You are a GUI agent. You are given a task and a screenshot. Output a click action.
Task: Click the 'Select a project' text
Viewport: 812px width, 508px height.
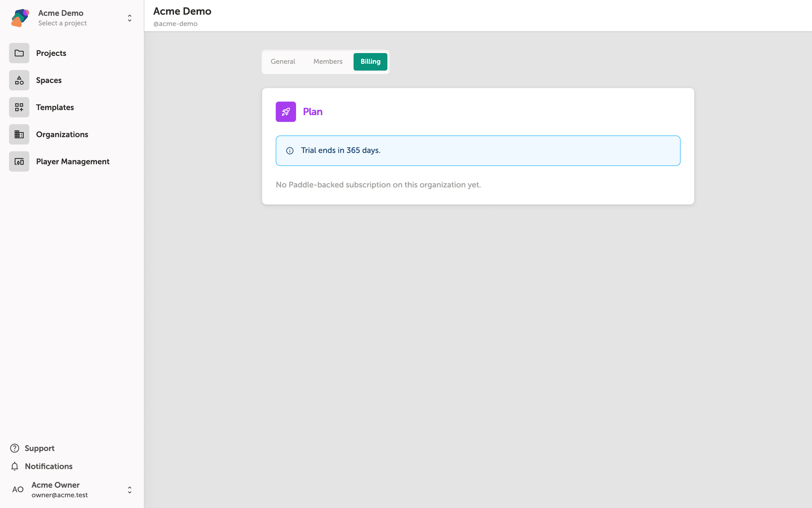tap(62, 23)
